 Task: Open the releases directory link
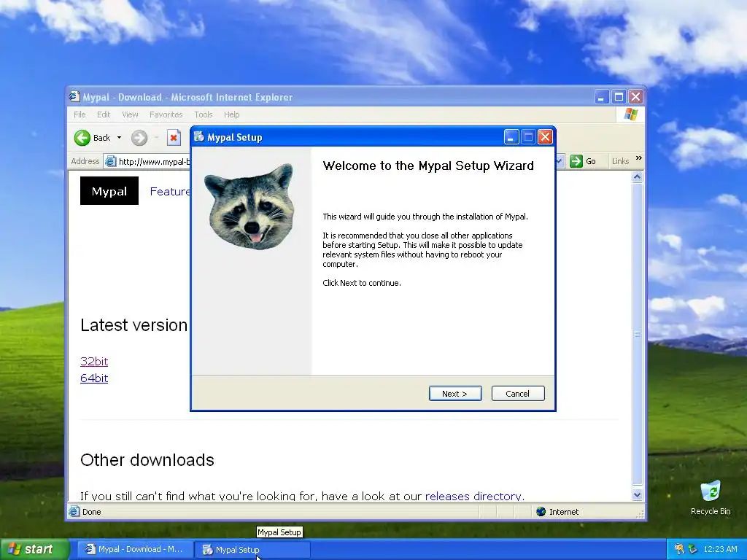pyautogui.click(x=474, y=496)
